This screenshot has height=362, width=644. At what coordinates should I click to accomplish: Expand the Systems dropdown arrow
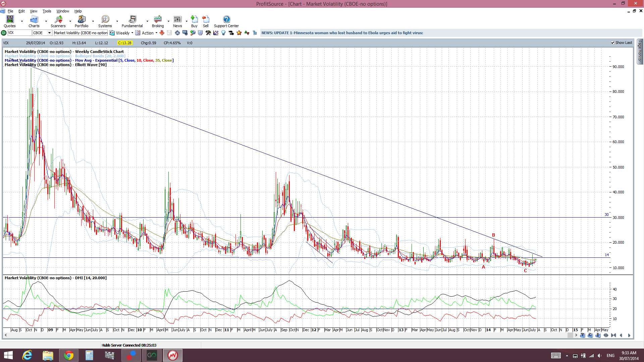point(117,21)
